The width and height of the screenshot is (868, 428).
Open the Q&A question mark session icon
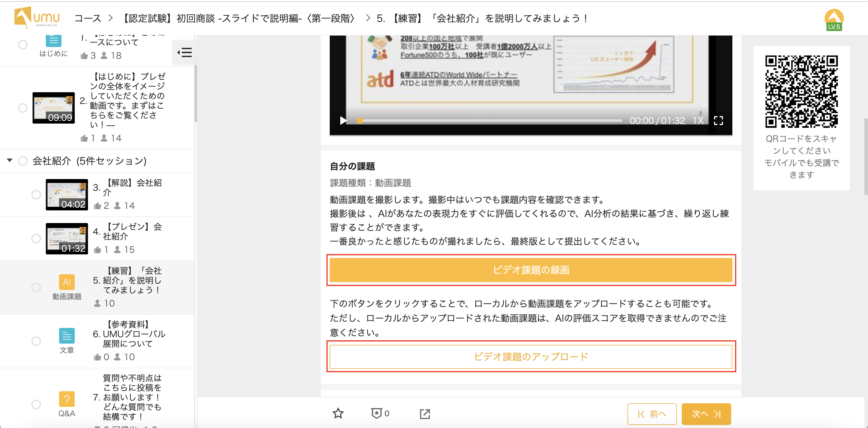(x=67, y=399)
